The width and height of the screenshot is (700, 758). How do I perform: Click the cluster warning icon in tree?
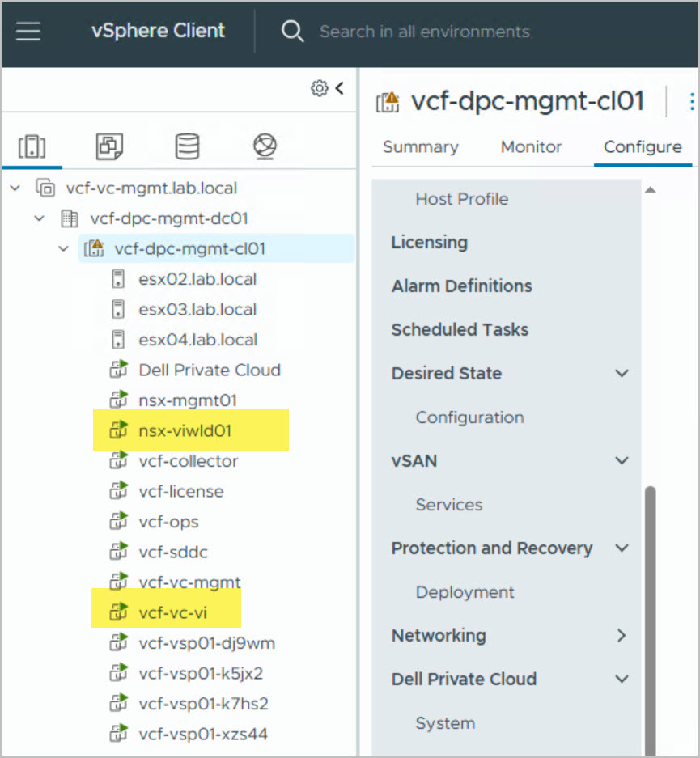coord(94,248)
